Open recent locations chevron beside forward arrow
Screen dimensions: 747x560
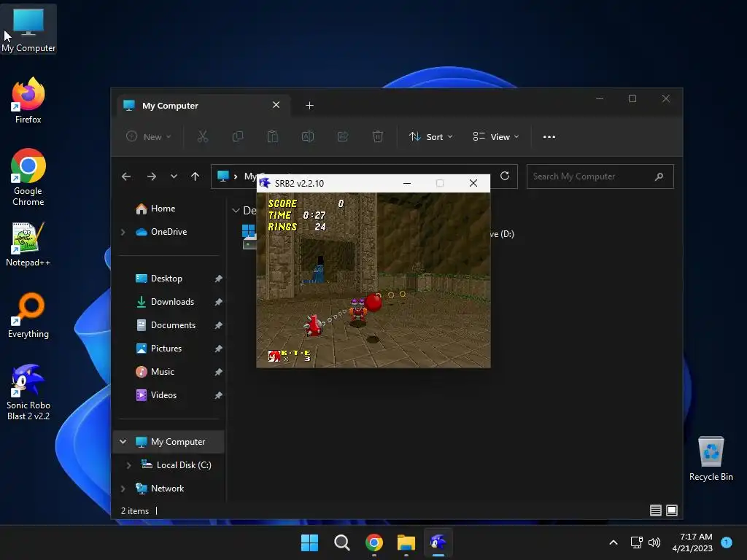[174, 176]
